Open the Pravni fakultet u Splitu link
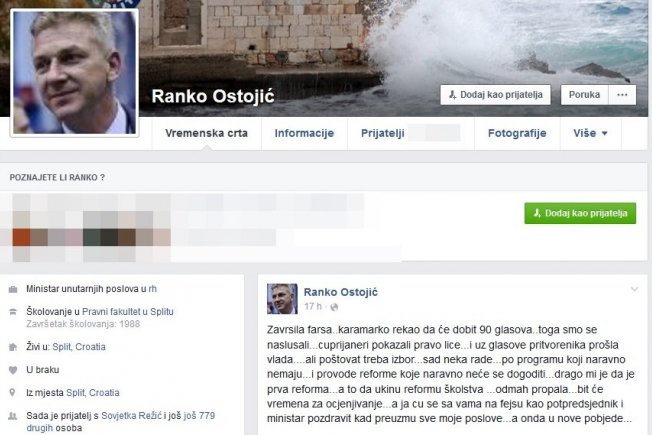Viewport: 652px width, 435px height. [x=128, y=311]
